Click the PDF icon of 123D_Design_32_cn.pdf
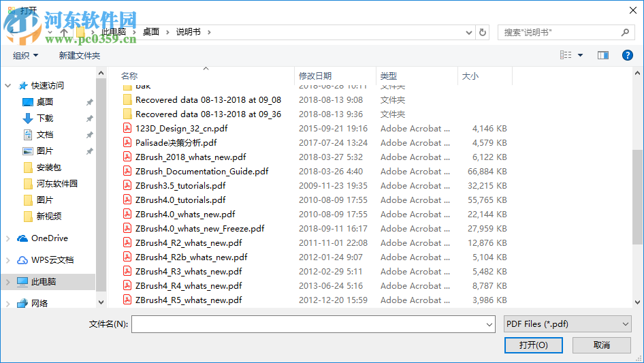This screenshot has height=363, width=644. pos(127,128)
